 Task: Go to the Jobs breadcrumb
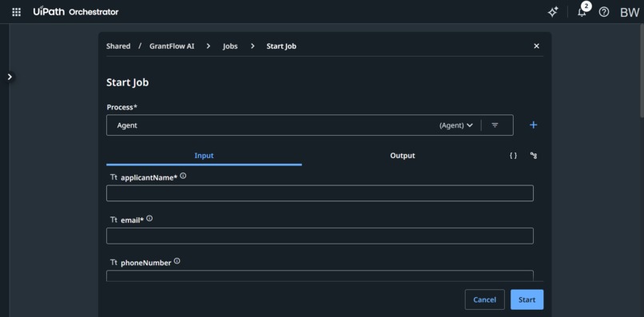[x=230, y=46]
